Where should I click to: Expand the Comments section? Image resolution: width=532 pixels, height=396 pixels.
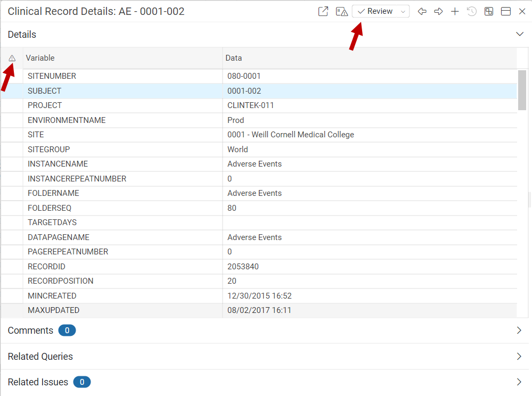click(x=519, y=330)
